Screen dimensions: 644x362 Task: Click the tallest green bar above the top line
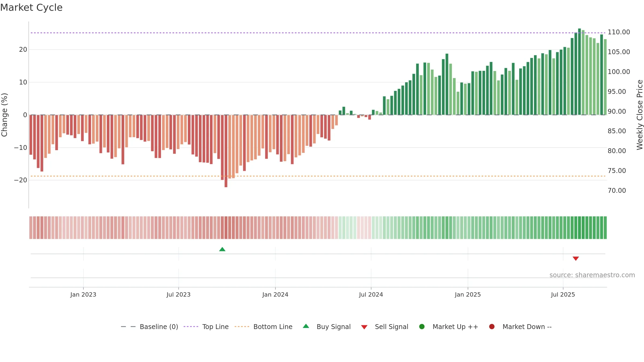tap(579, 72)
